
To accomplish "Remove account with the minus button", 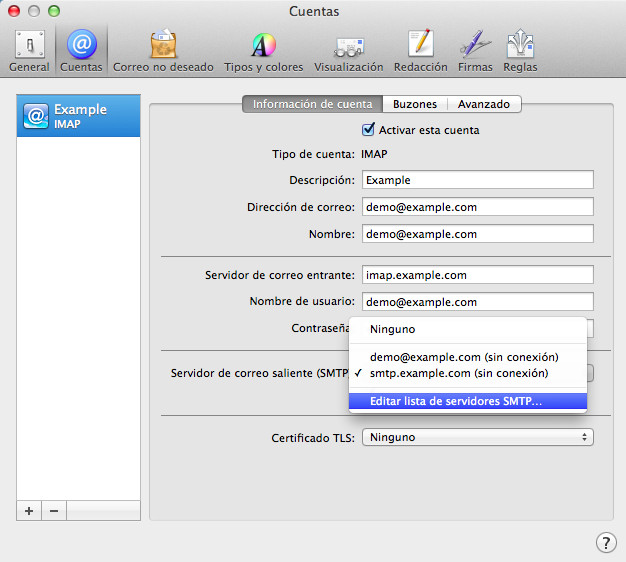I will click(x=54, y=510).
